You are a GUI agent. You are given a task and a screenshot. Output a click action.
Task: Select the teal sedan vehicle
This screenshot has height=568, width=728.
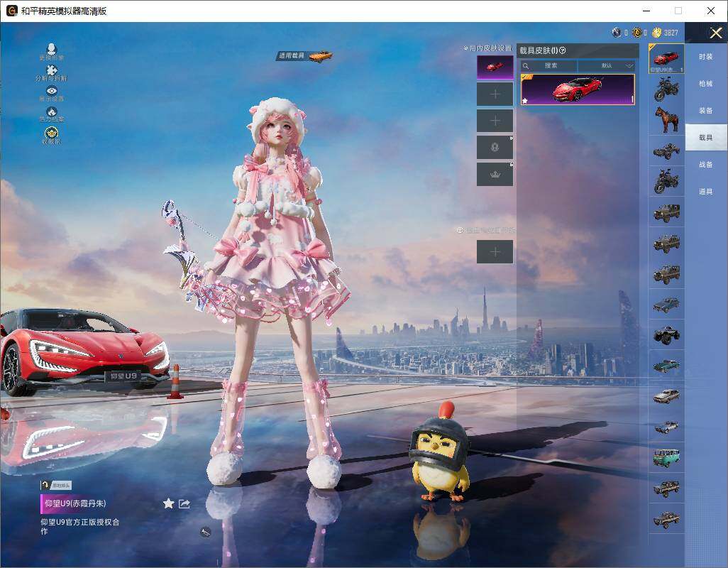click(666, 365)
